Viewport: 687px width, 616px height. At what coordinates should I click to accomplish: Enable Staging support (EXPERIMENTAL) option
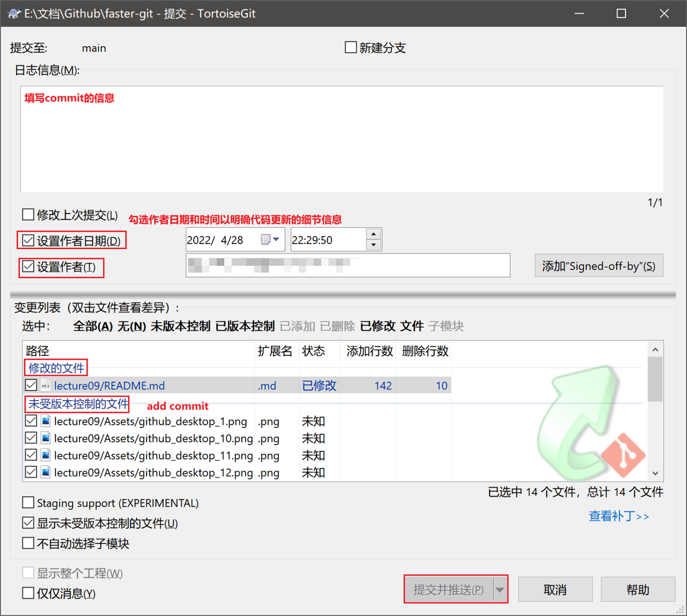(29, 502)
